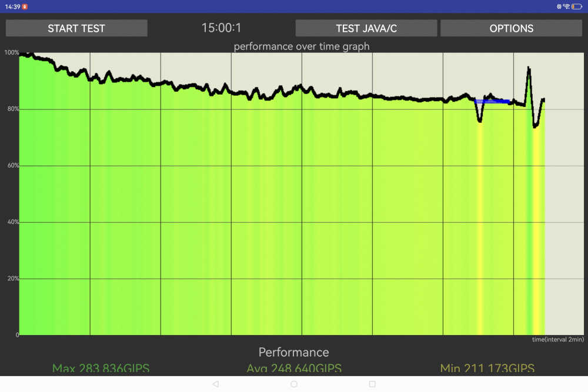Tap the START TEST button
The width and height of the screenshot is (588, 392).
[76, 28]
